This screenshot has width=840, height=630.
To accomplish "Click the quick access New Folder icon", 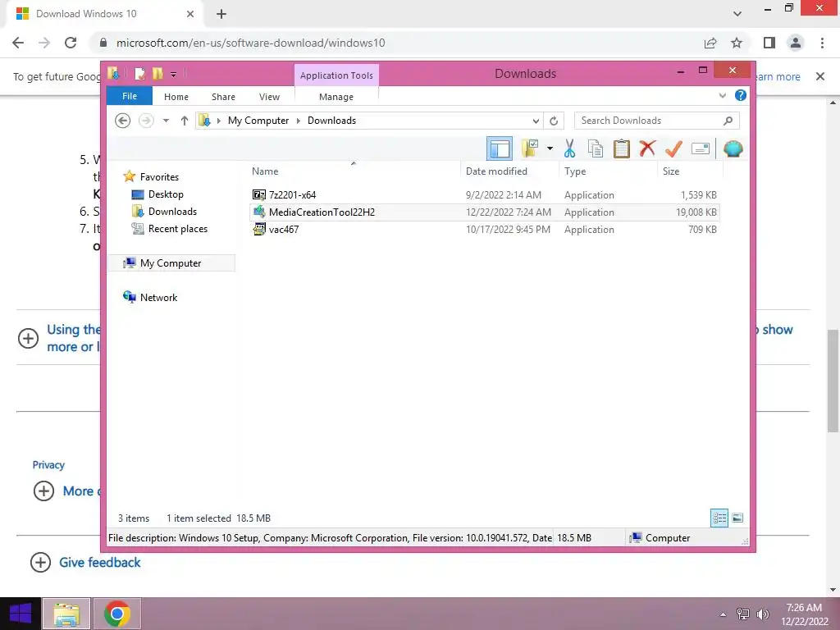I will (x=157, y=73).
